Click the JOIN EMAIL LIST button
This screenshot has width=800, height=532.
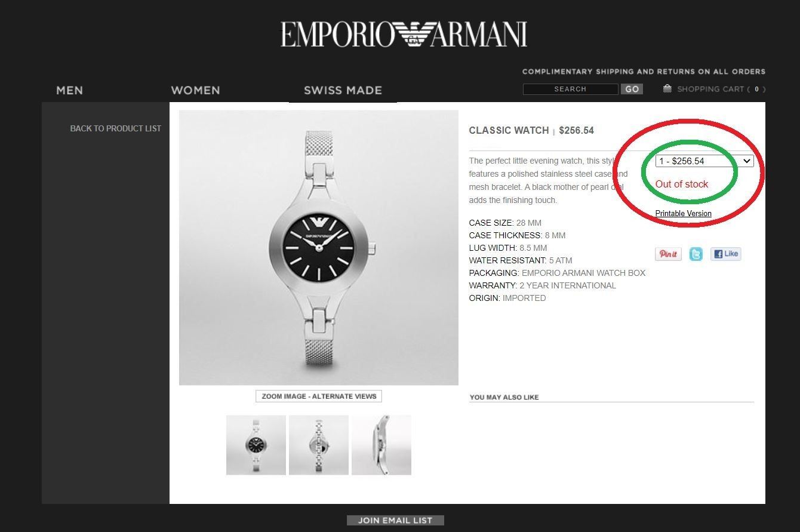395,520
